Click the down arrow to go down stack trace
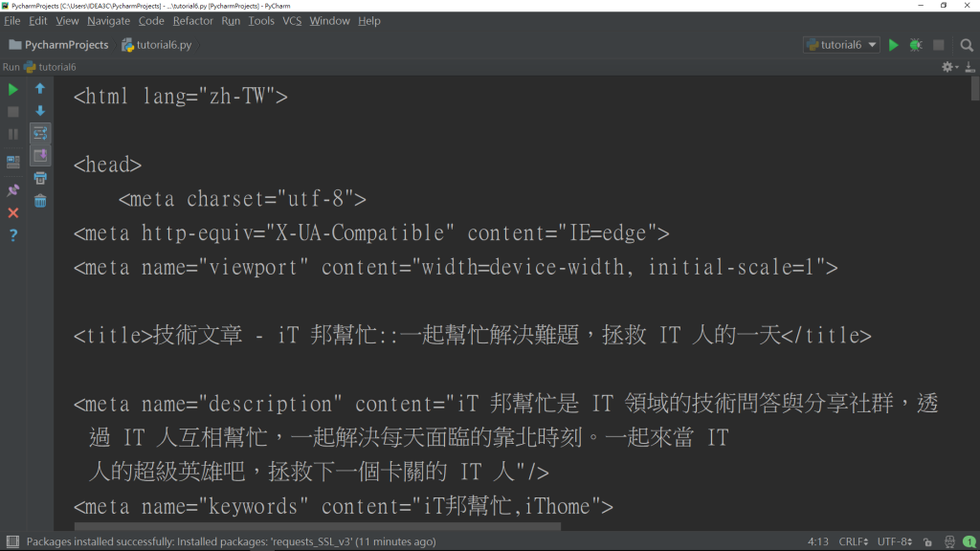The height and width of the screenshot is (551, 980). (x=40, y=111)
